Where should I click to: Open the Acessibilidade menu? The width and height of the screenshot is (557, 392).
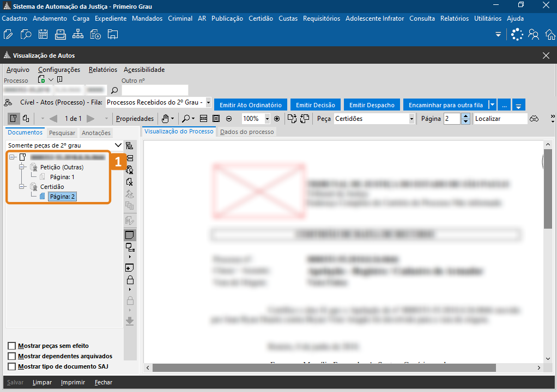(x=144, y=70)
